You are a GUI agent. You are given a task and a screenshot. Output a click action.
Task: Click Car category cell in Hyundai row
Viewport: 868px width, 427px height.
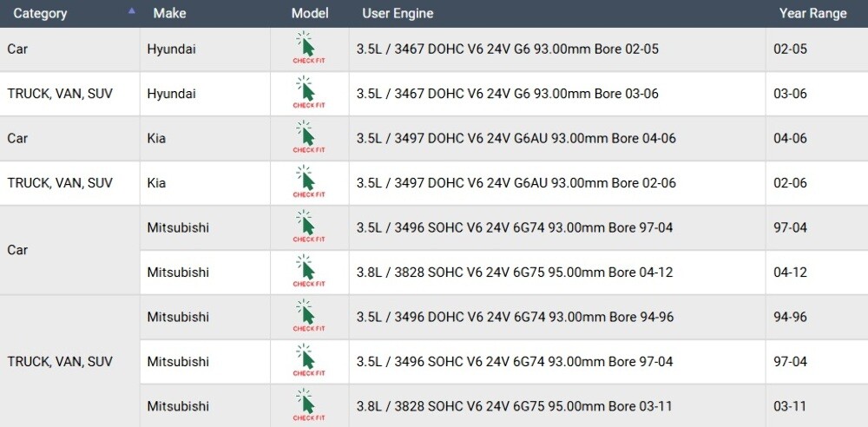click(69, 49)
